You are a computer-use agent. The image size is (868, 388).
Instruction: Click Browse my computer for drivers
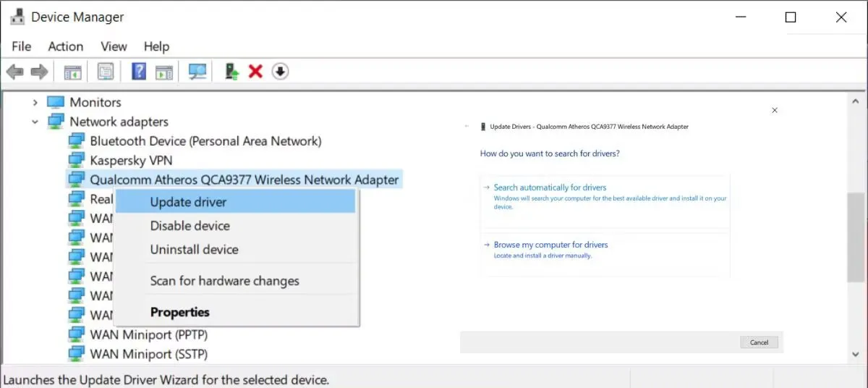coord(550,245)
